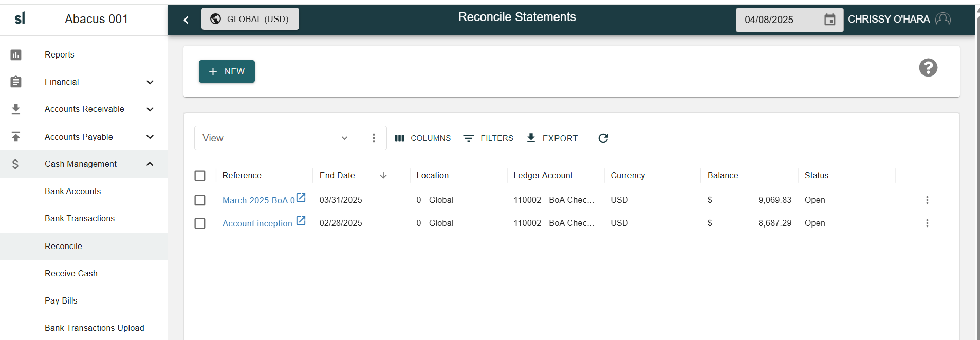Click the 03/31/2025 end date cell
Screen dimensions: 980x340
point(341,200)
